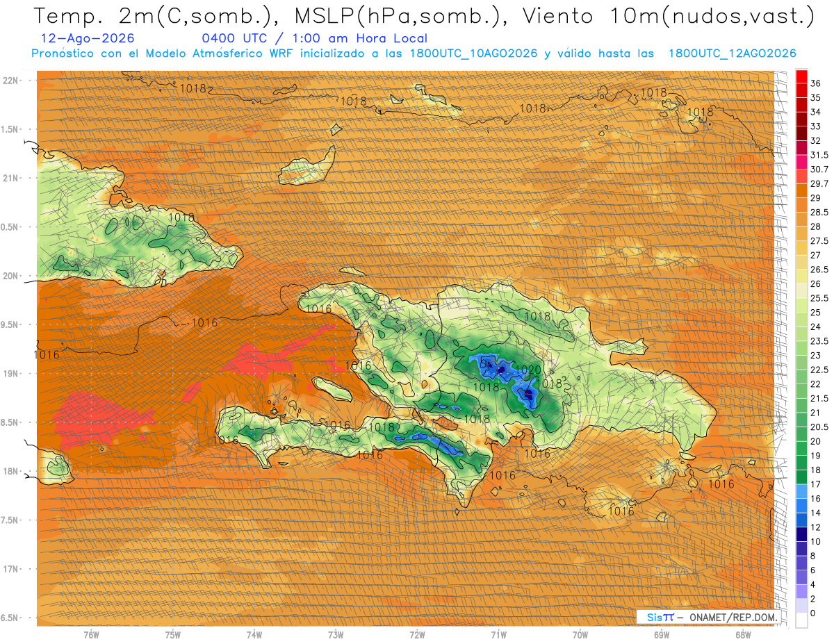This screenshot has width=834, height=644.
Task: Select the "21N" latitude axis label
Action: coord(11,178)
